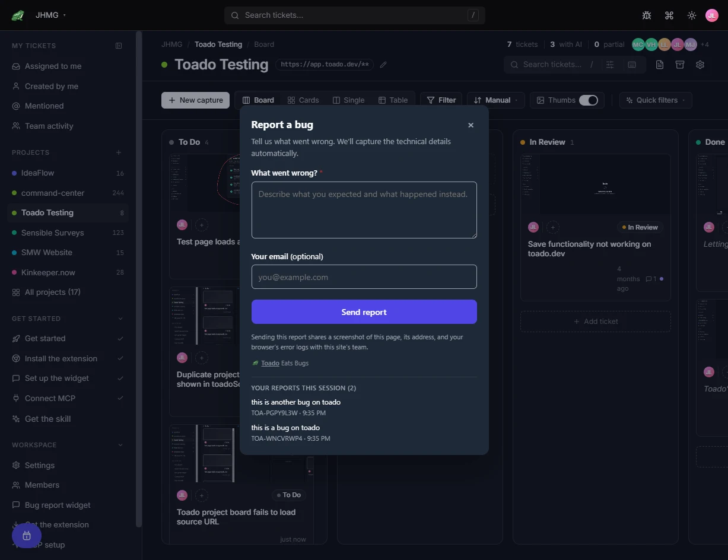
Task: Add assignee on Toado project board ticket
Action: [201, 495]
